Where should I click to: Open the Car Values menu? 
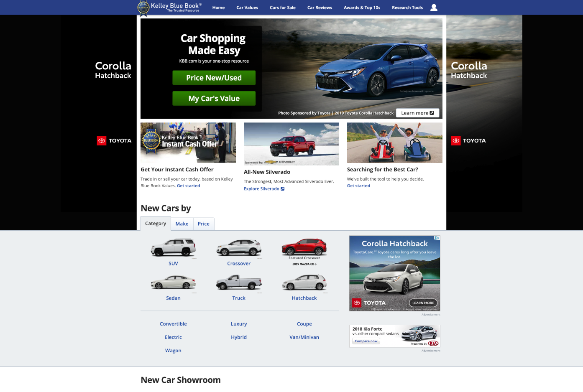247,8
